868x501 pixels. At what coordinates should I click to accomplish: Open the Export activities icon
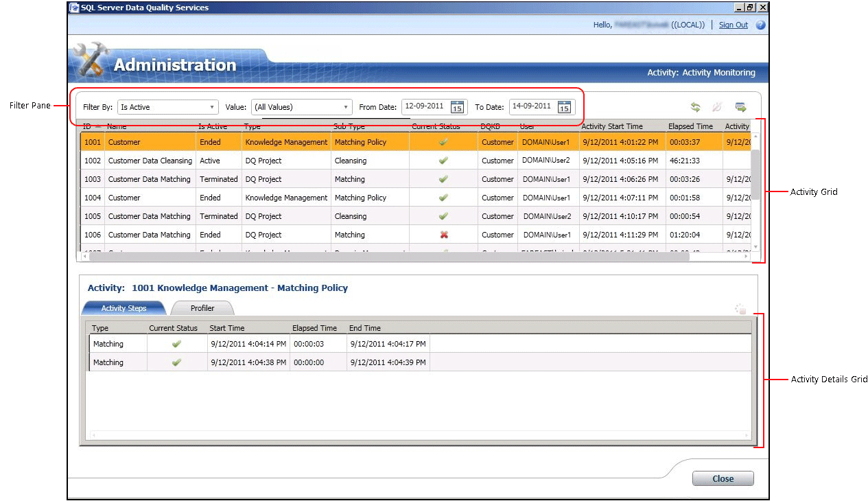(740, 107)
